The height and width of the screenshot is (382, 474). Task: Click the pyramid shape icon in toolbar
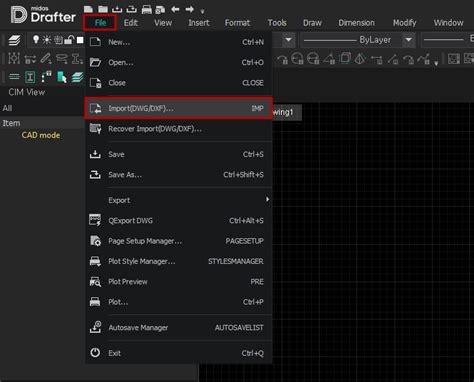[360, 59]
